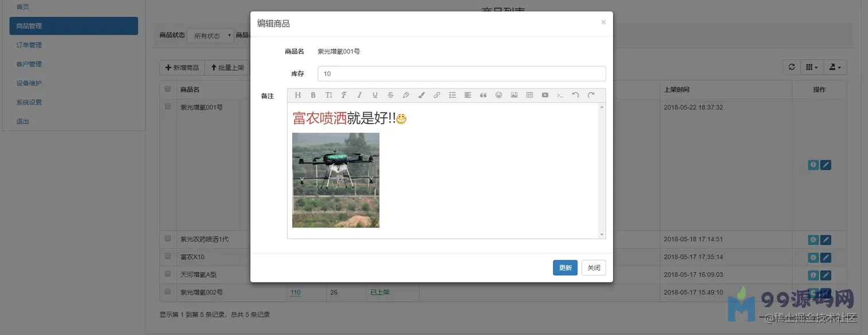Click the heading (H) icon in the editor toolbar

[297, 95]
